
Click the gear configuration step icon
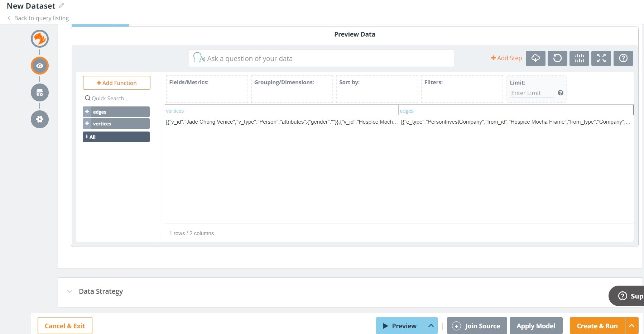[x=40, y=119]
